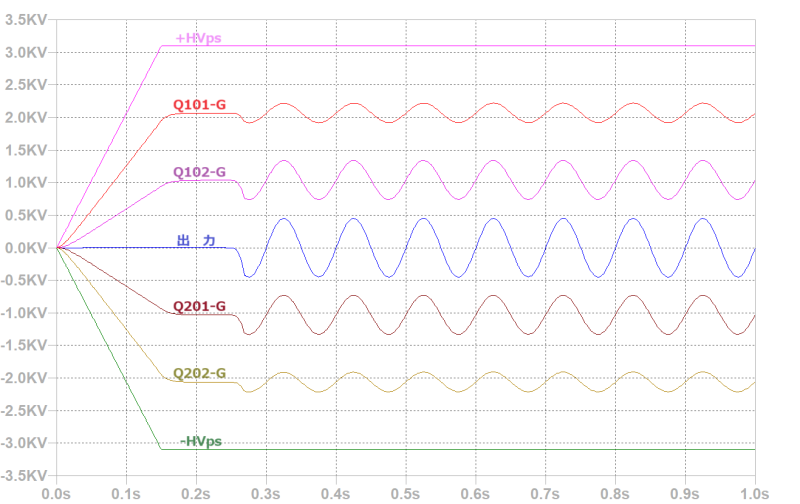Click the -HVps trace label
The width and height of the screenshot is (800, 504).
(x=201, y=441)
